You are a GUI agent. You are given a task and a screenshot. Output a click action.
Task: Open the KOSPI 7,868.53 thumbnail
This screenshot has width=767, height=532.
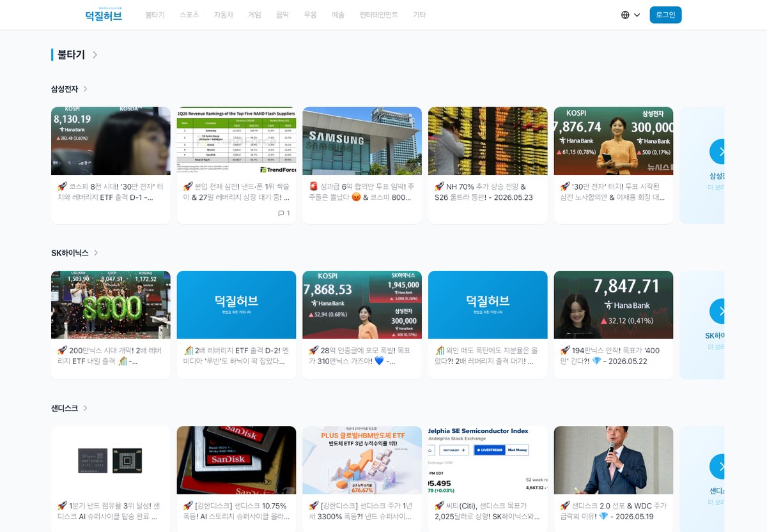(362, 305)
